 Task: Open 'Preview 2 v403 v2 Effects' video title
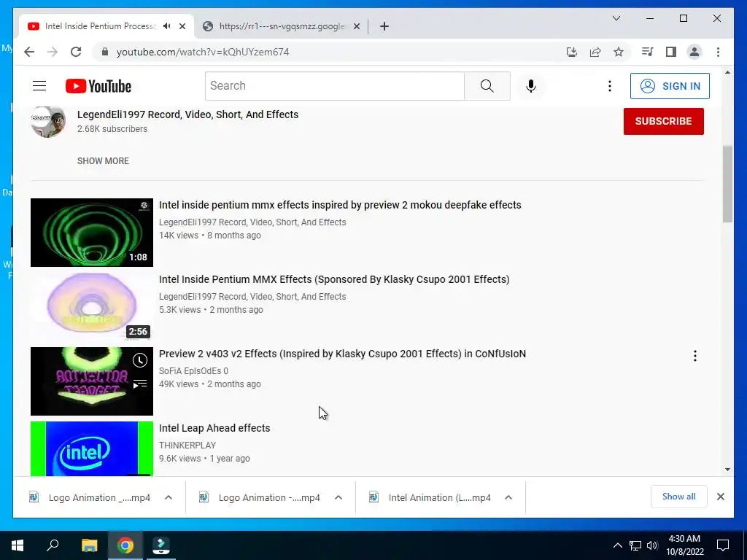[342, 354]
